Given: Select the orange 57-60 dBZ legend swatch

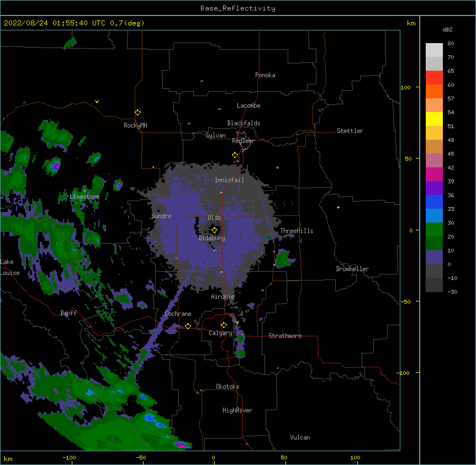Looking at the screenshot, I should point(434,91).
